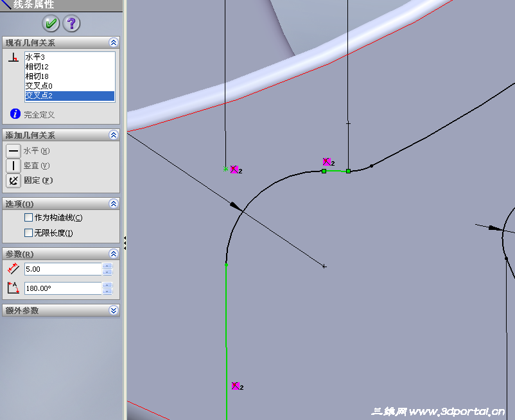Enable the 无限长度 checkbox
515x420 pixels.
[28, 233]
